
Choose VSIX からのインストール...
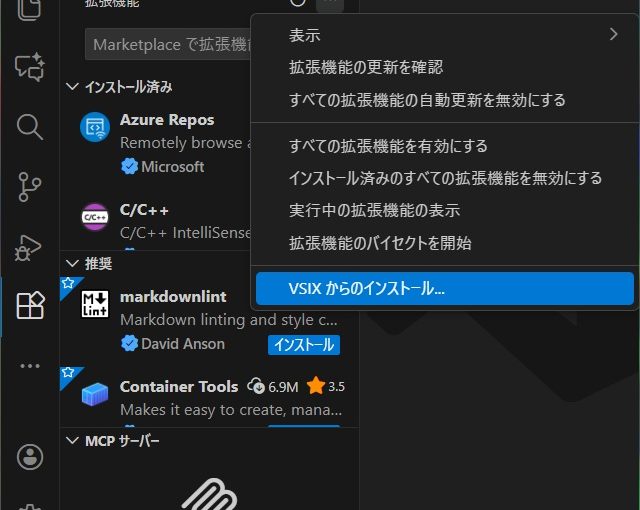(445, 288)
